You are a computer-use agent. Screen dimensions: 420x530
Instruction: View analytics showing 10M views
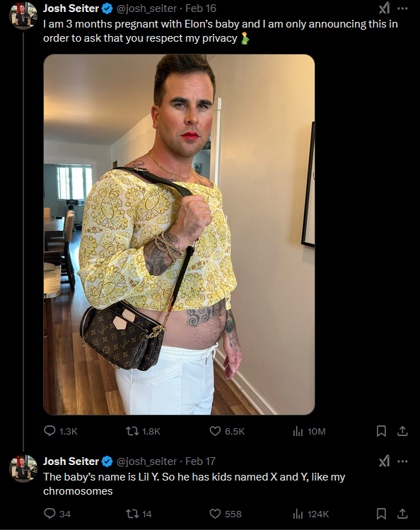tap(298, 431)
